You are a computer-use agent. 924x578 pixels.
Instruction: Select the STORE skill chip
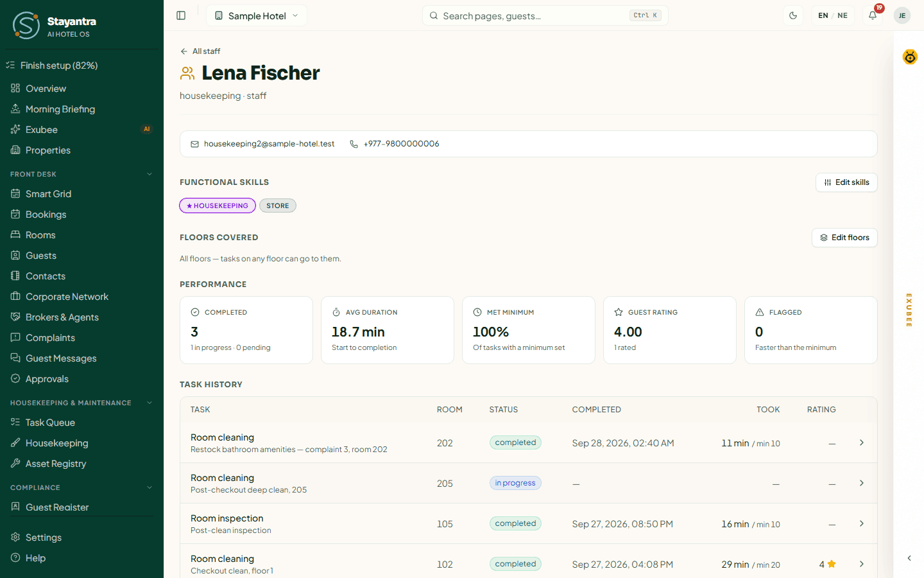pos(278,206)
